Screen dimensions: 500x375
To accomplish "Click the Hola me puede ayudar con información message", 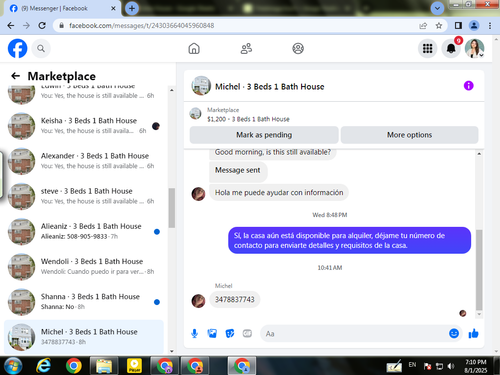I will pos(279,193).
